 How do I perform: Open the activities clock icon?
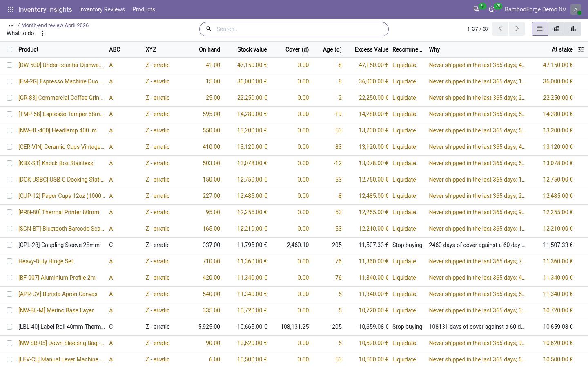point(492,9)
